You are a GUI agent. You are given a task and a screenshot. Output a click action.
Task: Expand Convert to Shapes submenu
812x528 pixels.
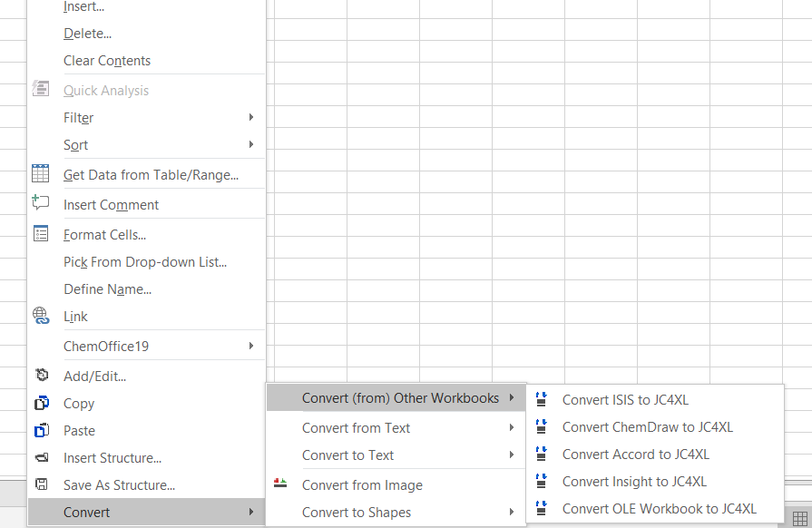pos(513,512)
